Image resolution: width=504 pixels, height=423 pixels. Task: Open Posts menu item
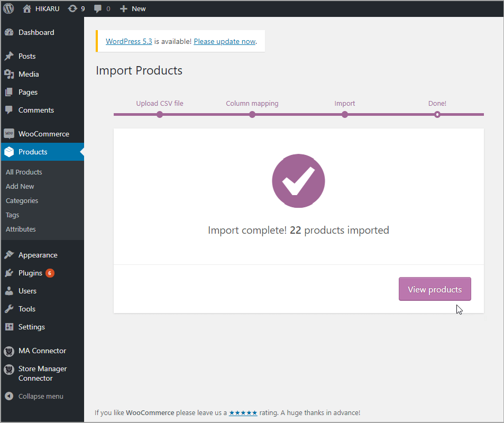27,56
